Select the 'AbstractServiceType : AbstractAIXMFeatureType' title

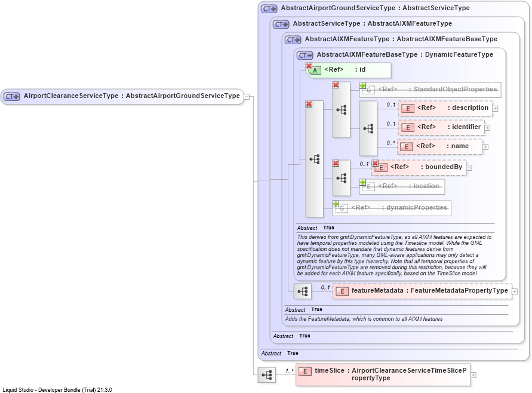coord(373,23)
